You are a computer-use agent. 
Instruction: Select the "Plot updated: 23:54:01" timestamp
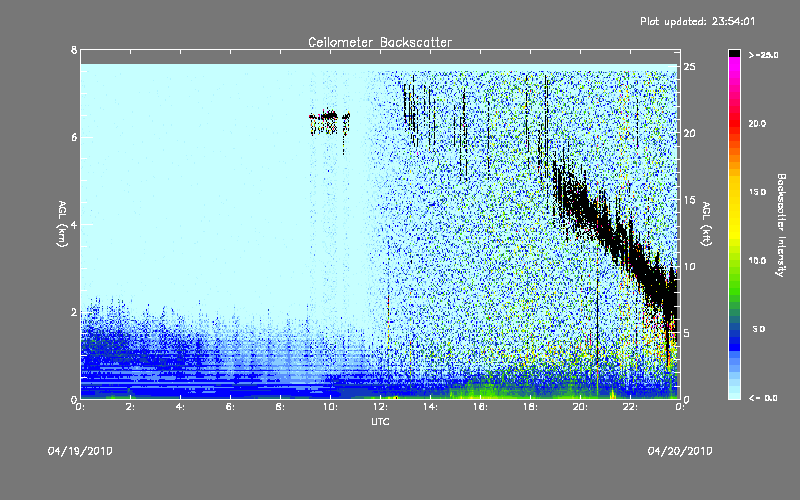[697, 21]
